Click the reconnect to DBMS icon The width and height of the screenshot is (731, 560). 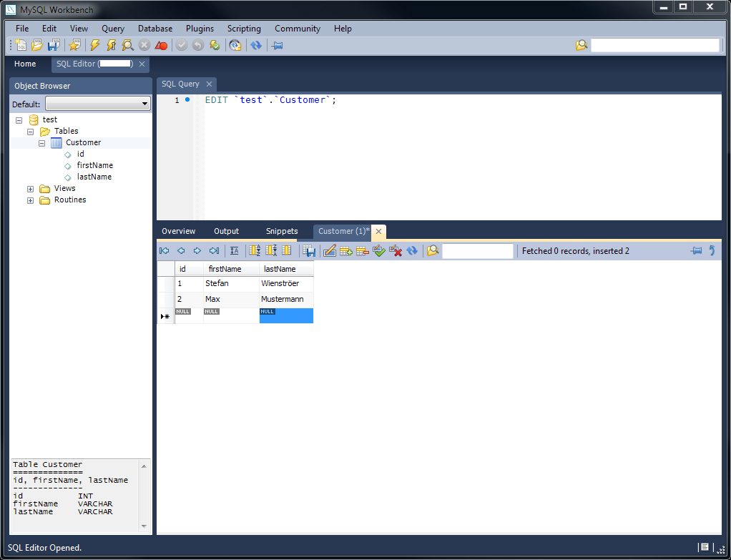[235, 45]
